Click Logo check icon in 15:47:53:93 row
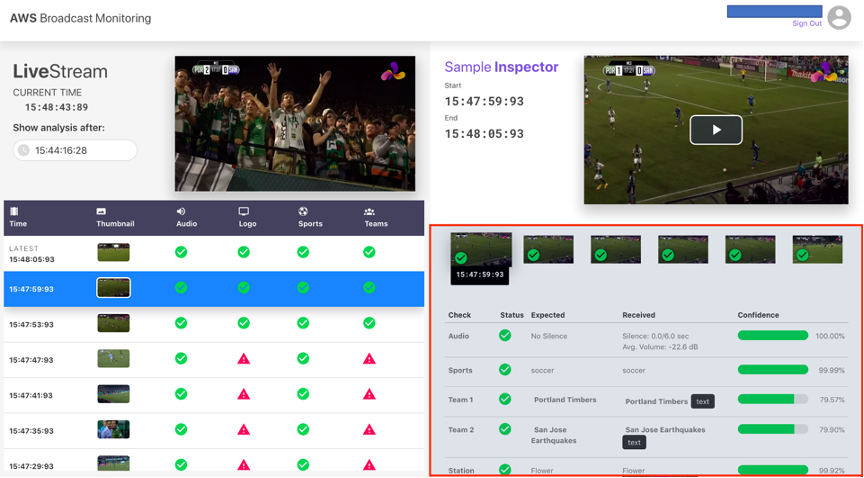Screen dimensions: 864x478 click(x=244, y=323)
